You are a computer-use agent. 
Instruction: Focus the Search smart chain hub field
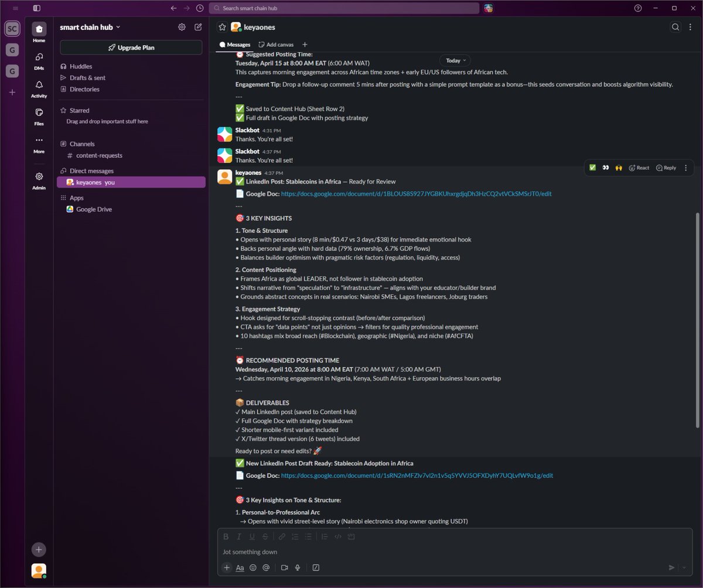click(x=344, y=8)
